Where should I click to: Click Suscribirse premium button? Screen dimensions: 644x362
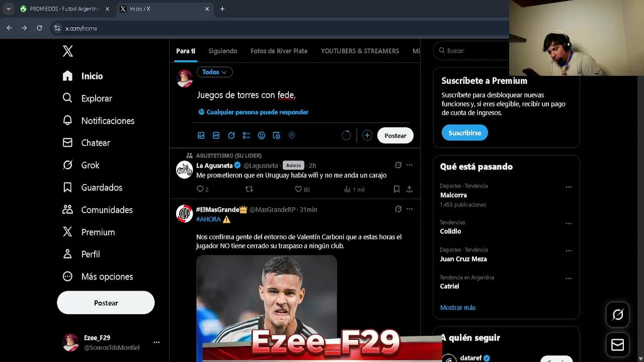[x=465, y=133]
